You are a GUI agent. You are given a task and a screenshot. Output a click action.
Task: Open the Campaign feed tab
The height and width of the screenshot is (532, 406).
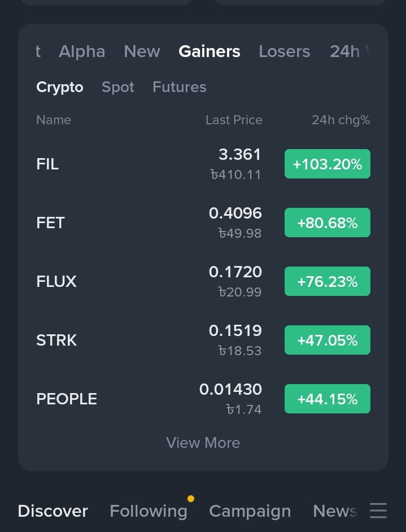click(x=250, y=511)
